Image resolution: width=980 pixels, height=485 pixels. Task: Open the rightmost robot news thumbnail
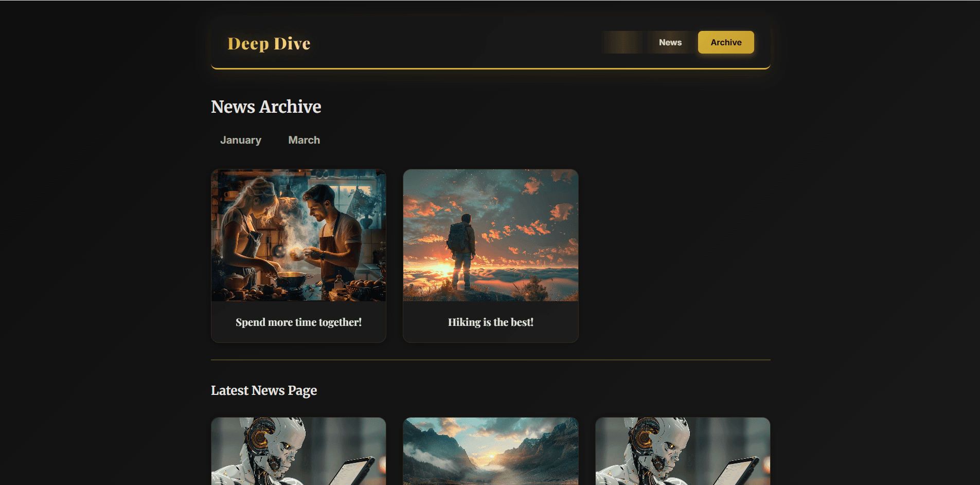click(x=682, y=451)
